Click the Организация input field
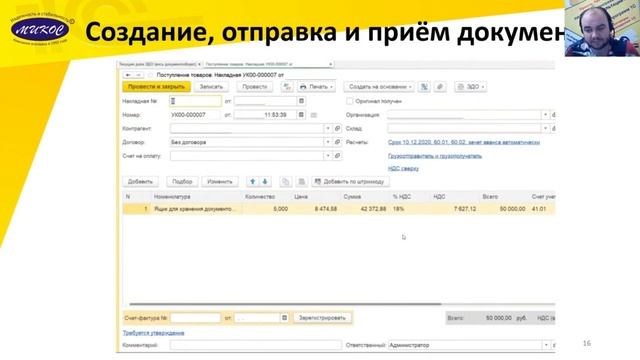 (464, 115)
